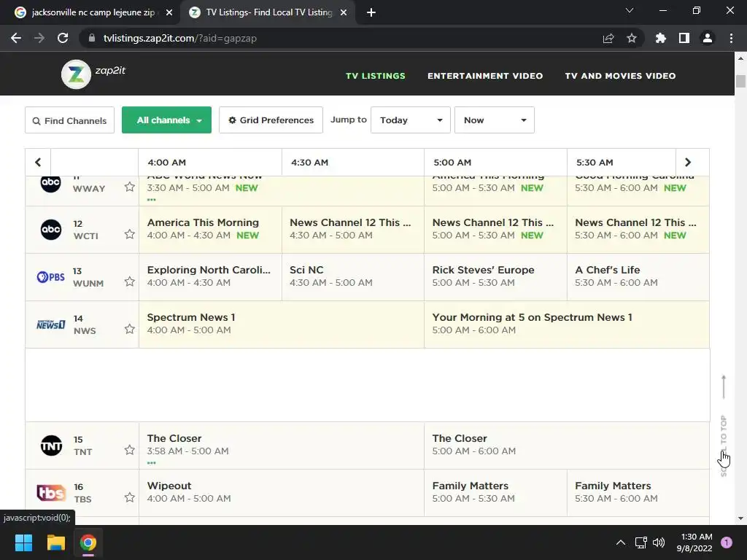Open Exploring North Carolina listing

(x=210, y=276)
